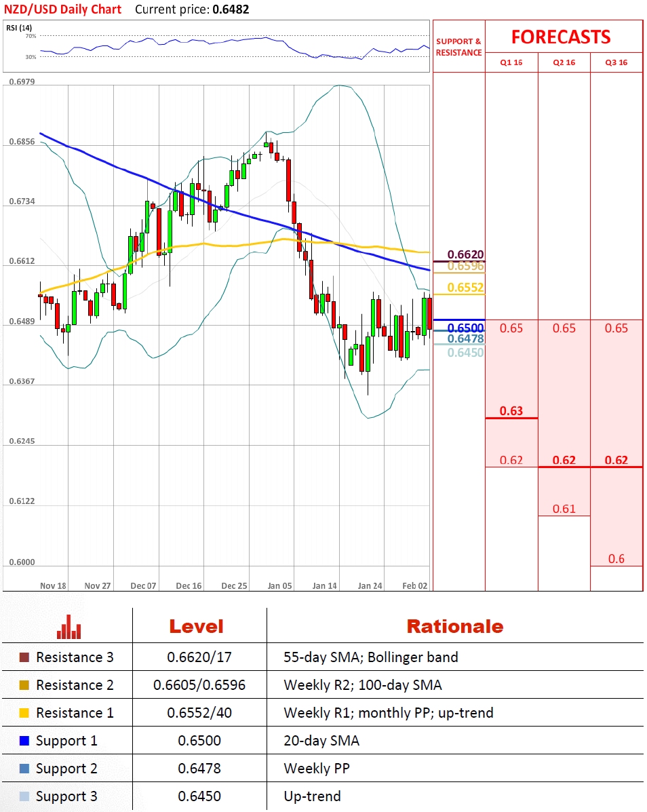Click the 'Resistance 2' row label
This screenshot has height=812, width=647.
pos(75,685)
